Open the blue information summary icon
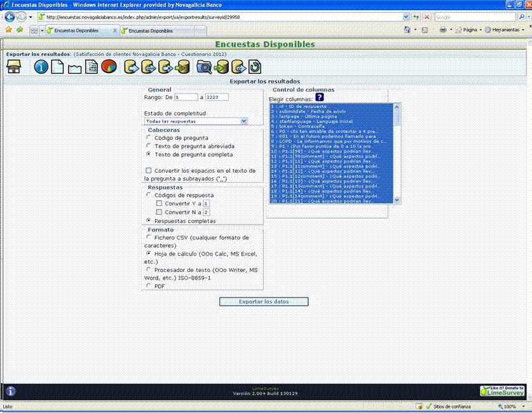 [41, 67]
